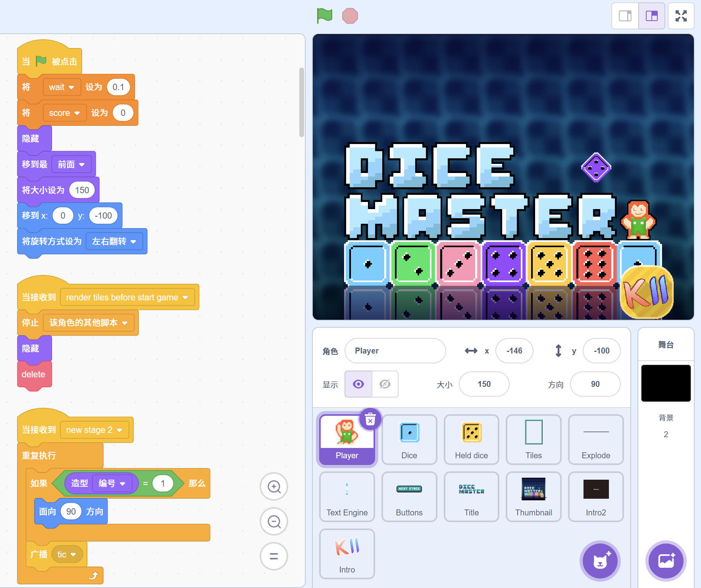Delete the Player sprite with trash icon

click(x=370, y=419)
